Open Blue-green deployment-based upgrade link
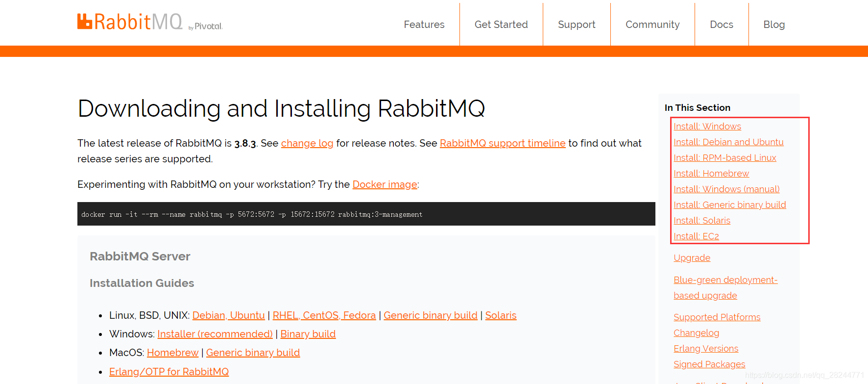 click(725, 288)
